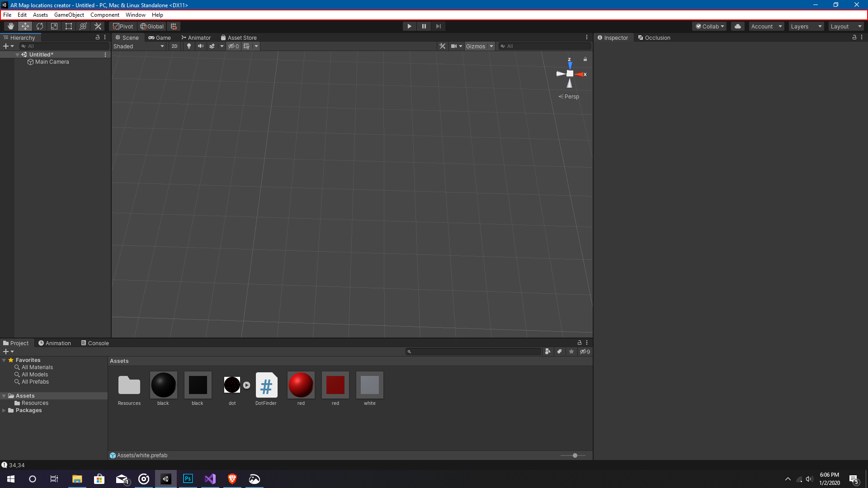Toggle scene audio speaker
The height and width of the screenshot is (488, 868).
point(201,46)
